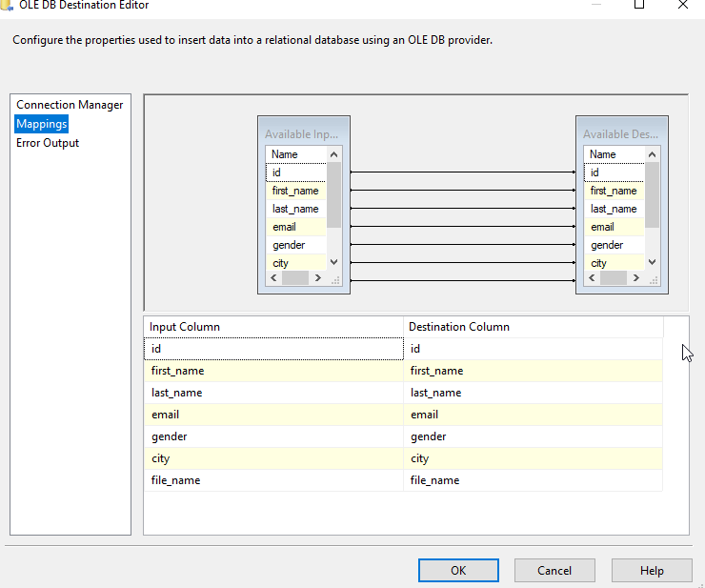
Task: Select first_name Destination Column cell
Action: click(x=533, y=371)
